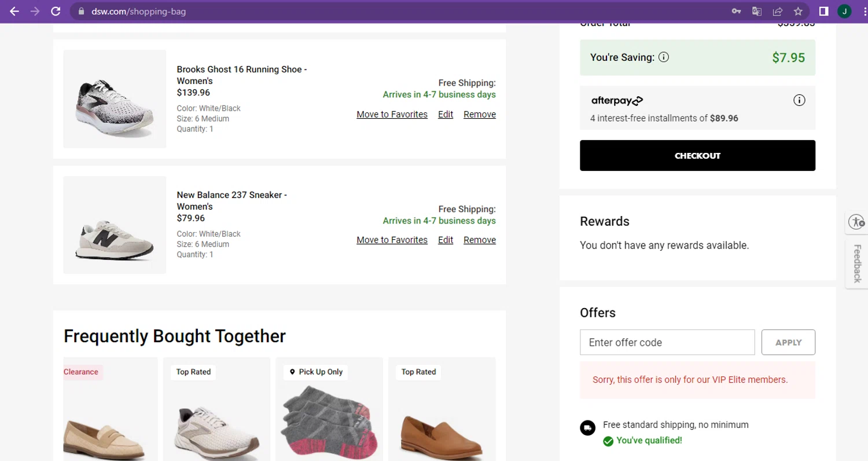This screenshot has width=868, height=461.
Task: Open the Feedback side tab
Action: [857, 264]
